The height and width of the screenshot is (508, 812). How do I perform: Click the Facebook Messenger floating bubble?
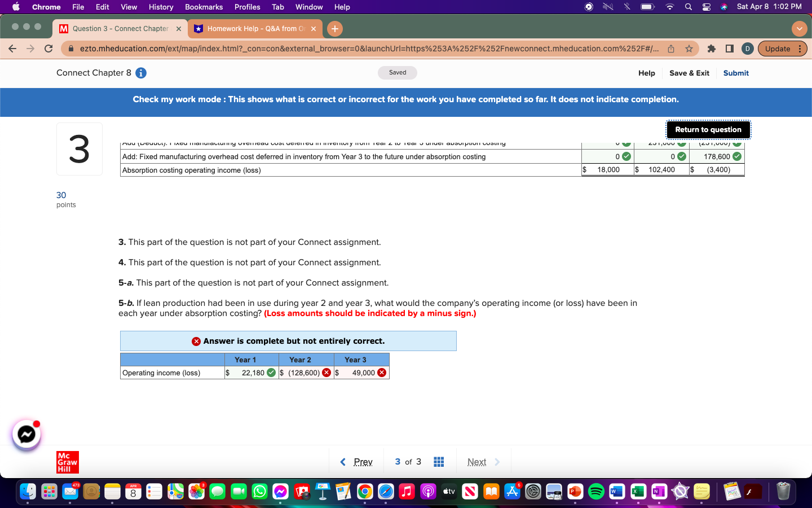click(26, 435)
